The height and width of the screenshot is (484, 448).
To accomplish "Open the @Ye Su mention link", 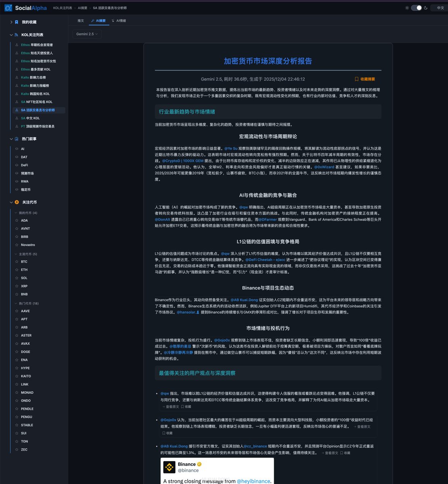I will tap(231, 148).
